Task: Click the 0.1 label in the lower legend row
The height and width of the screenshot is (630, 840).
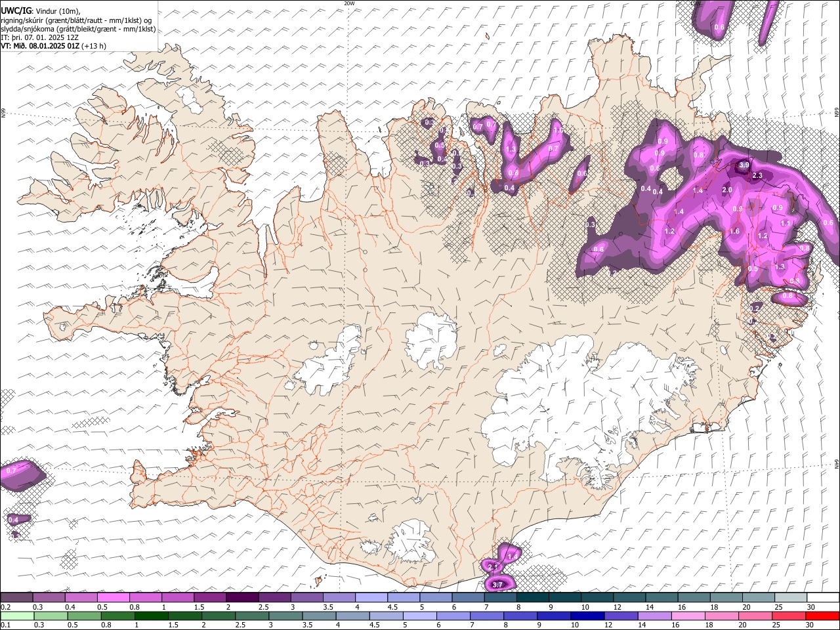Action: pos(5,625)
